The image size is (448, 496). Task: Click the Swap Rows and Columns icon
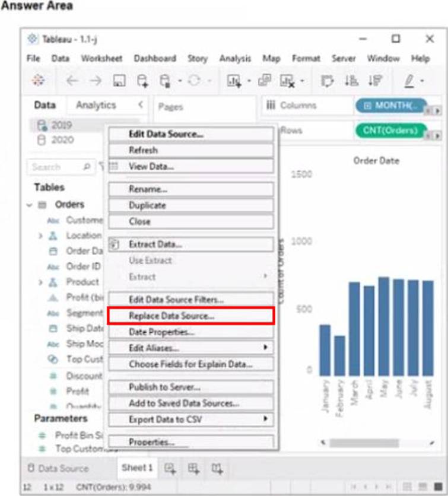coord(327,81)
